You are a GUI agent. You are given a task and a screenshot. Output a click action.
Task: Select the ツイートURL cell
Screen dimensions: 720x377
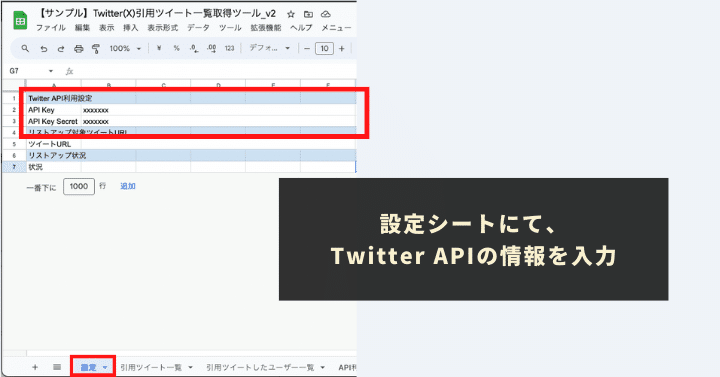click(x=54, y=144)
